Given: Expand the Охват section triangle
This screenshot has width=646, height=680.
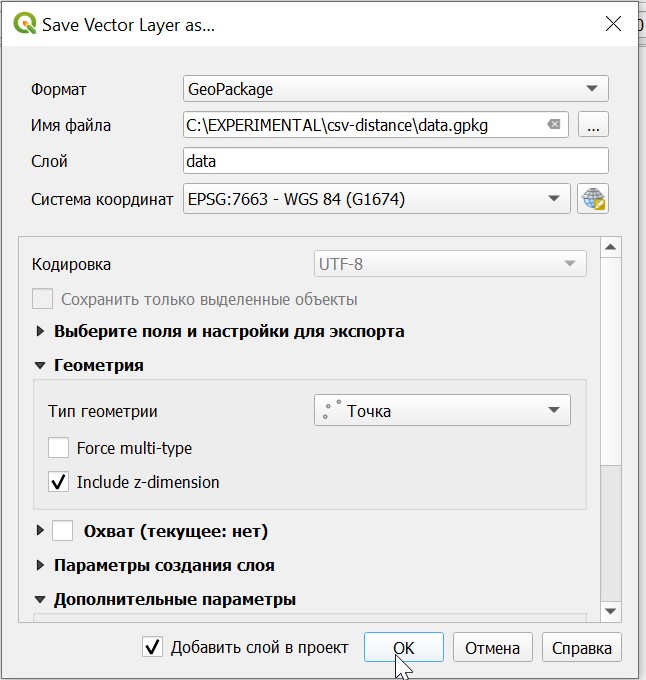Looking at the screenshot, I should [40, 530].
